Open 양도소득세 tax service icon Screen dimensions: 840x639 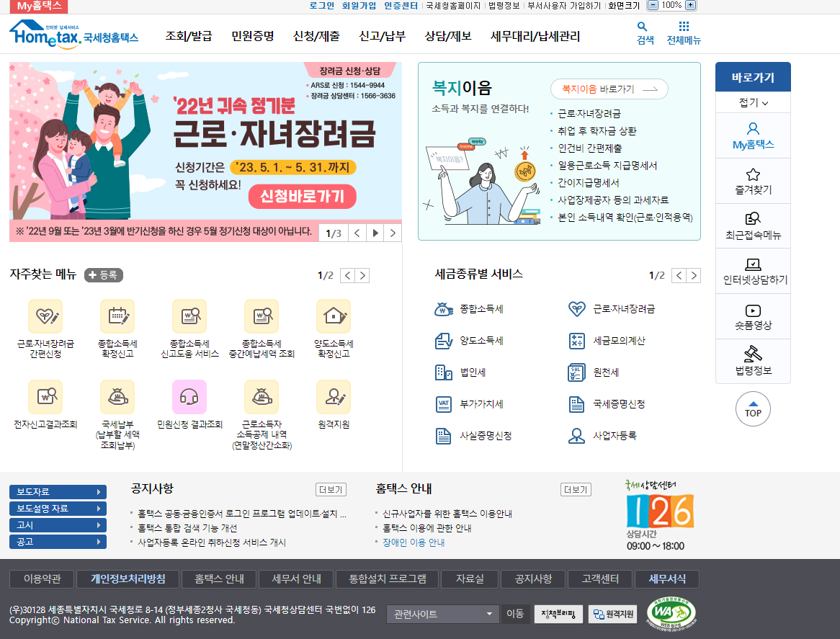pos(444,341)
